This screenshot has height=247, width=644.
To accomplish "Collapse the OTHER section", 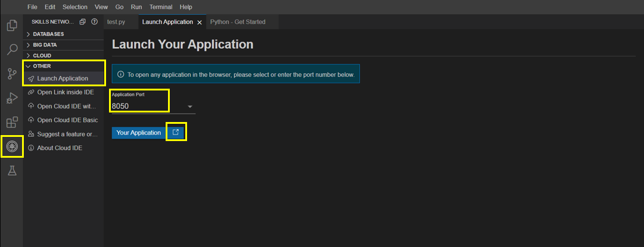I will 42,66.
